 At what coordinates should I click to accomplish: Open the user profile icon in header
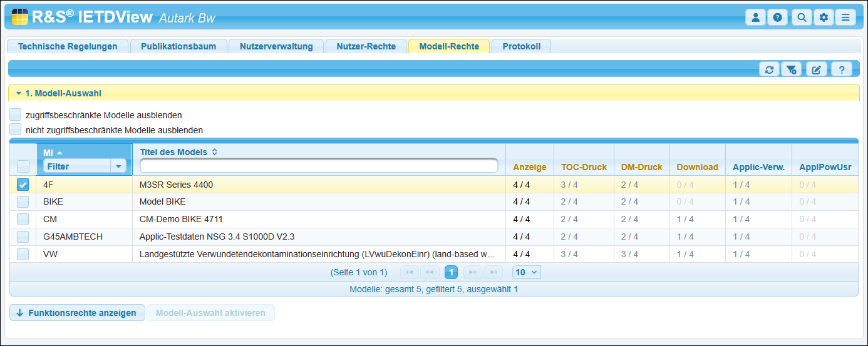coord(755,18)
